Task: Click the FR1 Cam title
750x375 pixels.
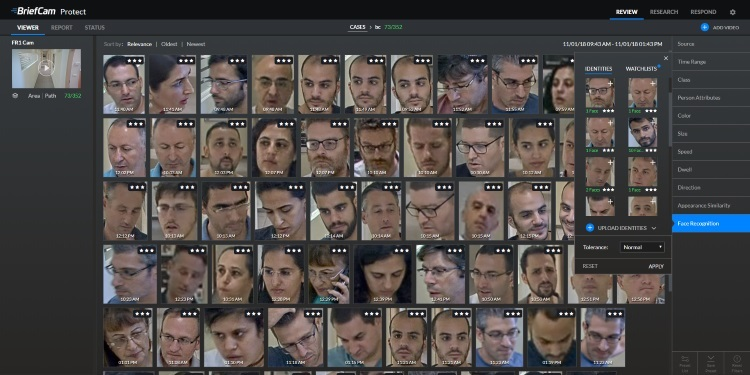Action: 22,43
